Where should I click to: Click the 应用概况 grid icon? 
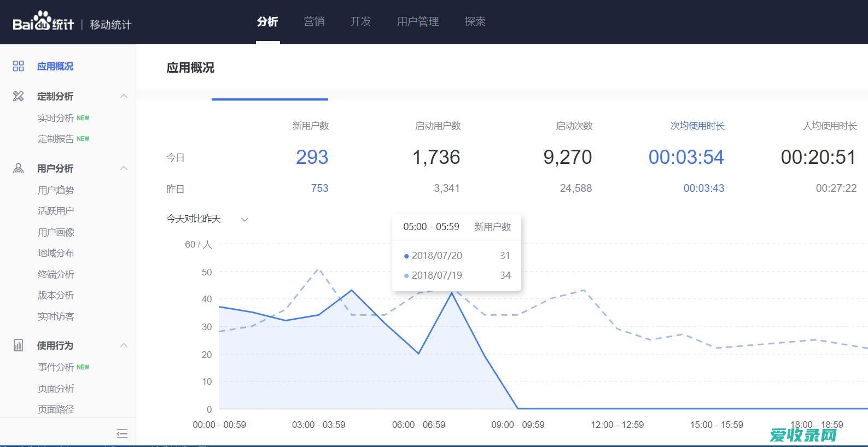coord(19,66)
